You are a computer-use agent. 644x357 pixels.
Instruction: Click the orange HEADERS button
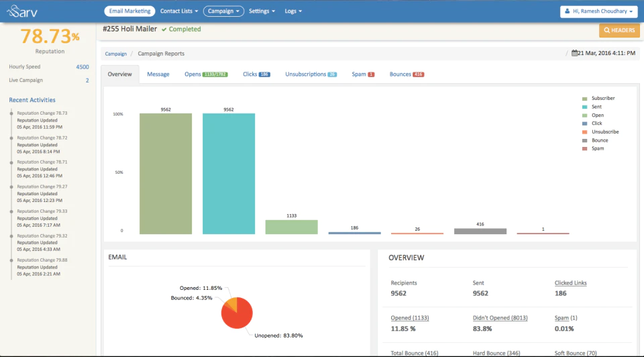619,30
